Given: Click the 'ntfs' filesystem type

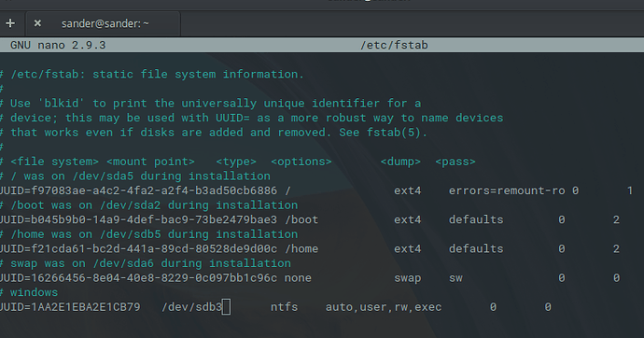Looking at the screenshot, I should coord(285,307).
